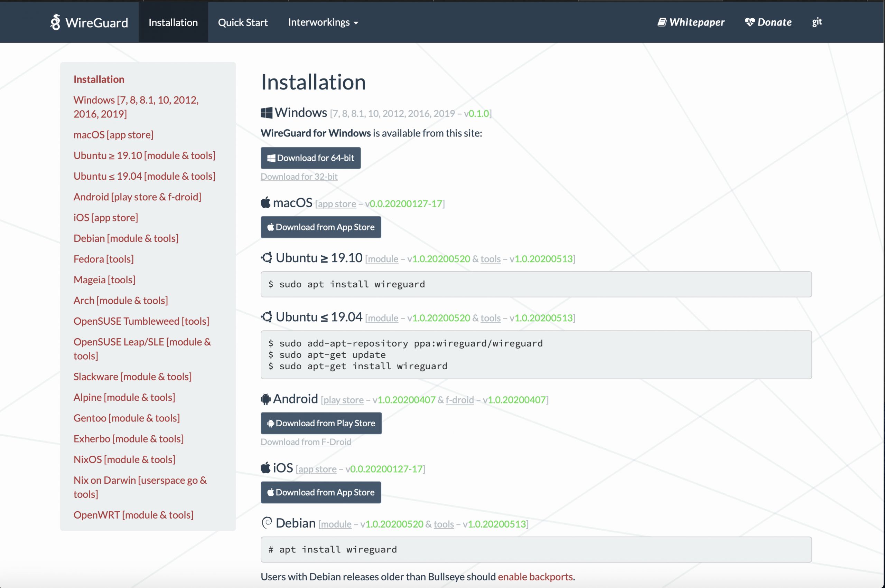885x588 pixels.
Task: Open f-droid link in Android heading
Action: coord(459,400)
